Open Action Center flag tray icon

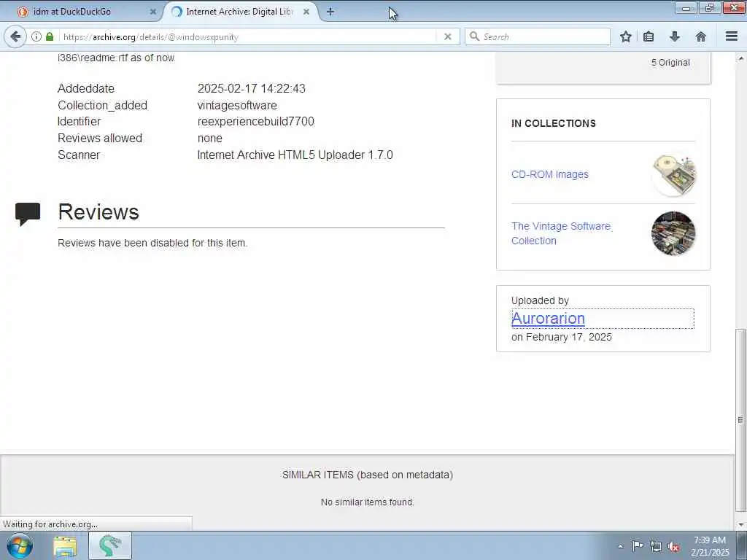click(x=638, y=546)
